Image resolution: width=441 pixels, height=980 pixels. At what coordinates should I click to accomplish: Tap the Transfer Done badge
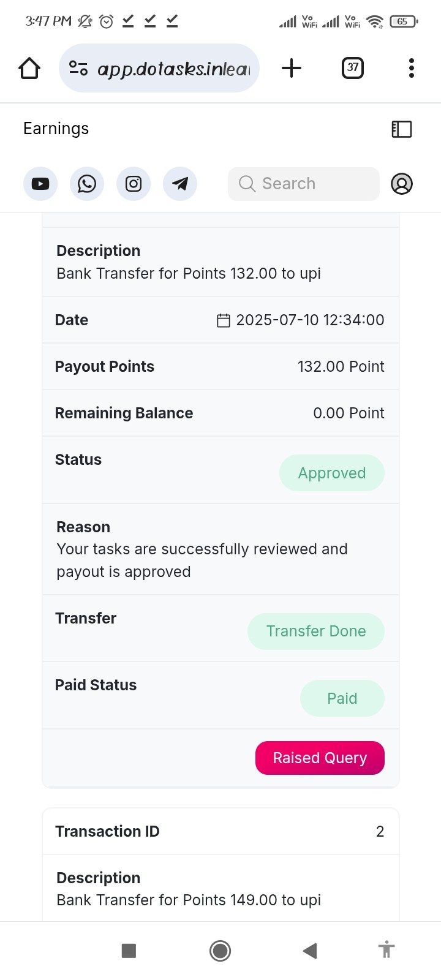316,631
